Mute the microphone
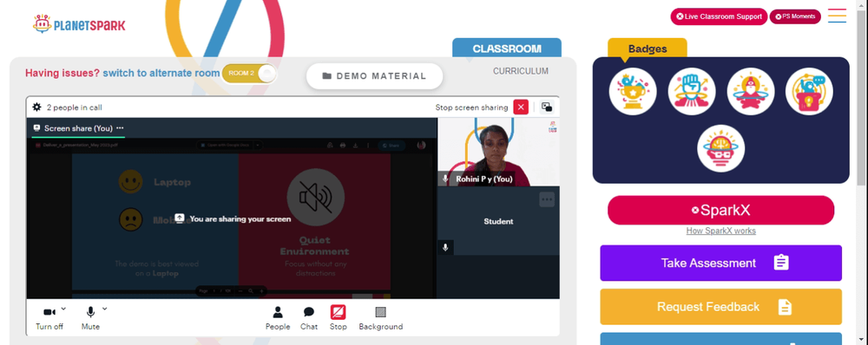The width and height of the screenshot is (868, 345). [x=90, y=318]
